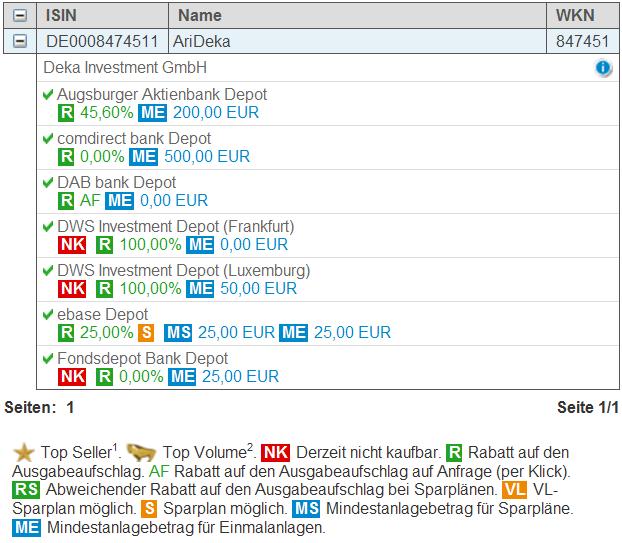622x543 pixels.
Task: Click 45,60% discount value
Action: click(107, 113)
